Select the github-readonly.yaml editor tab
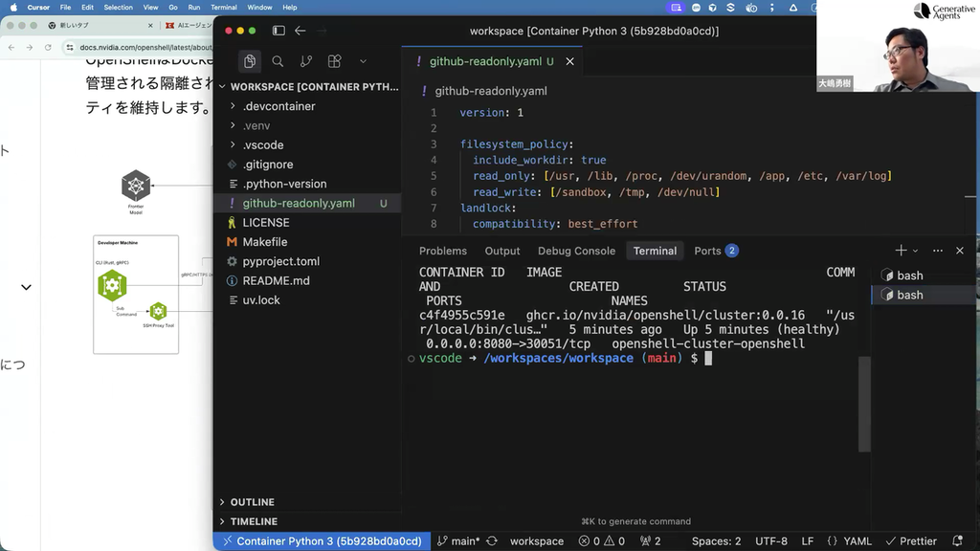The width and height of the screenshot is (980, 551). [492, 61]
